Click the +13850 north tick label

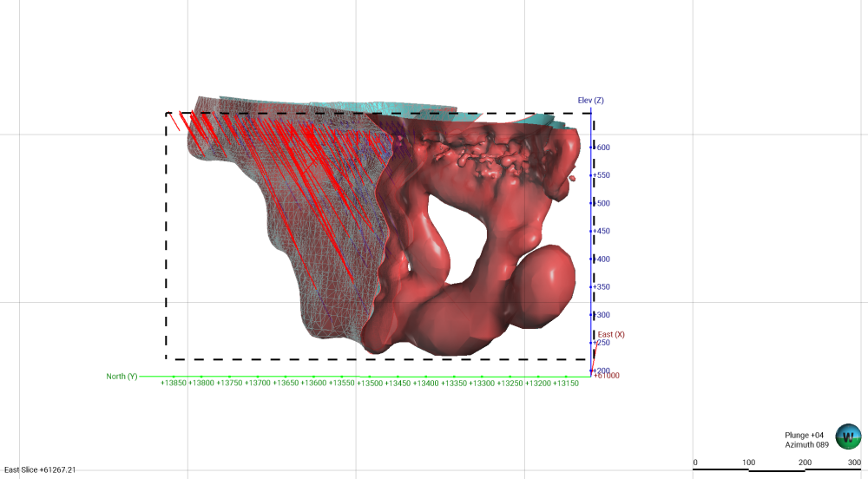click(x=174, y=383)
